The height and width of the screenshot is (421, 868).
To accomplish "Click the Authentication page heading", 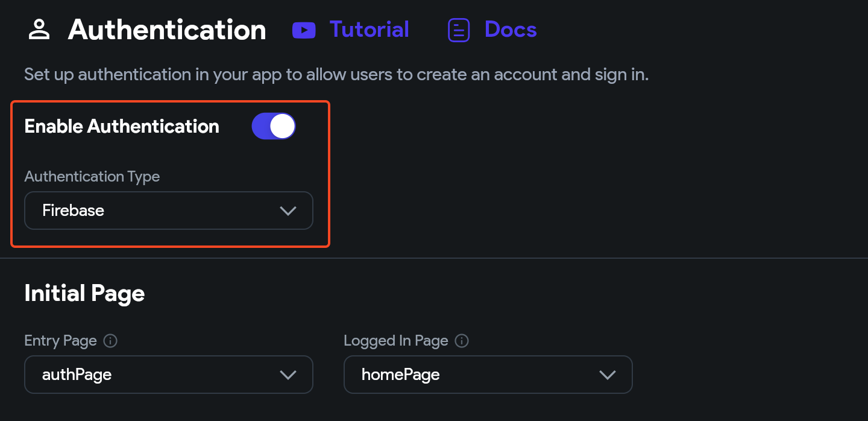I will (167, 30).
